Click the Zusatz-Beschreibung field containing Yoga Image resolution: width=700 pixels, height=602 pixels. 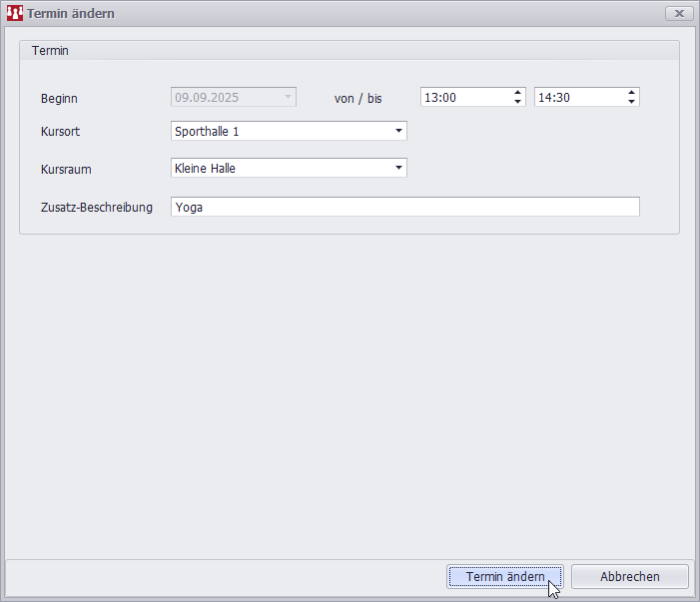[x=404, y=207]
